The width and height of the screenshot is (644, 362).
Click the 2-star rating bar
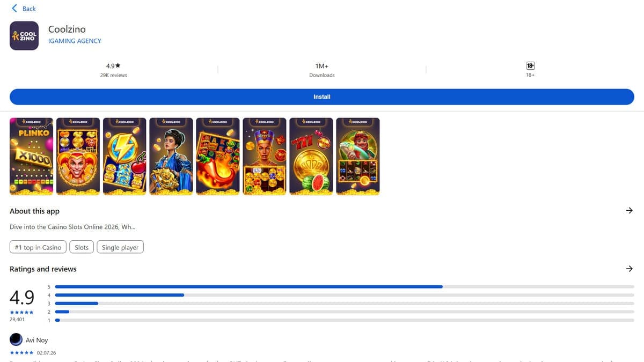[345, 312]
